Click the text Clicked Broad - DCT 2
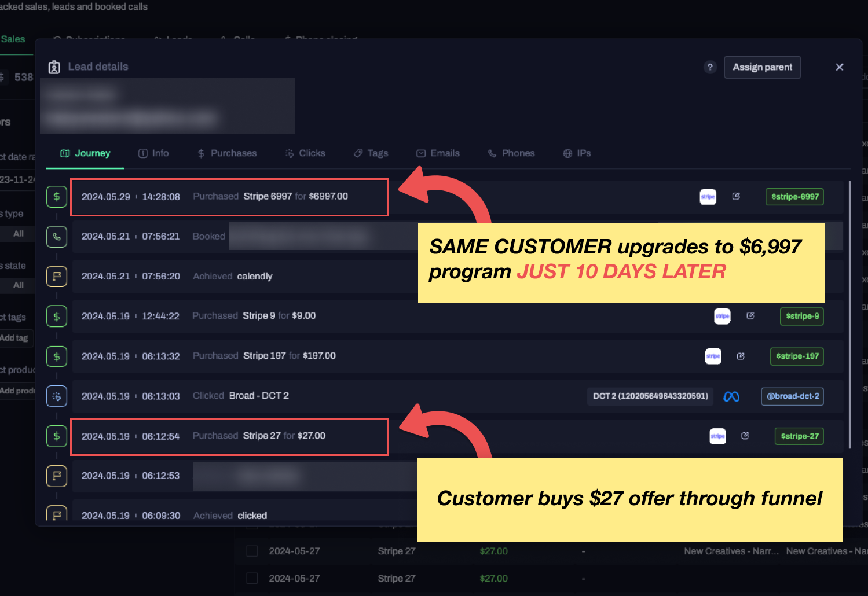Viewport: 868px width, 596px height. click(241, 395)
